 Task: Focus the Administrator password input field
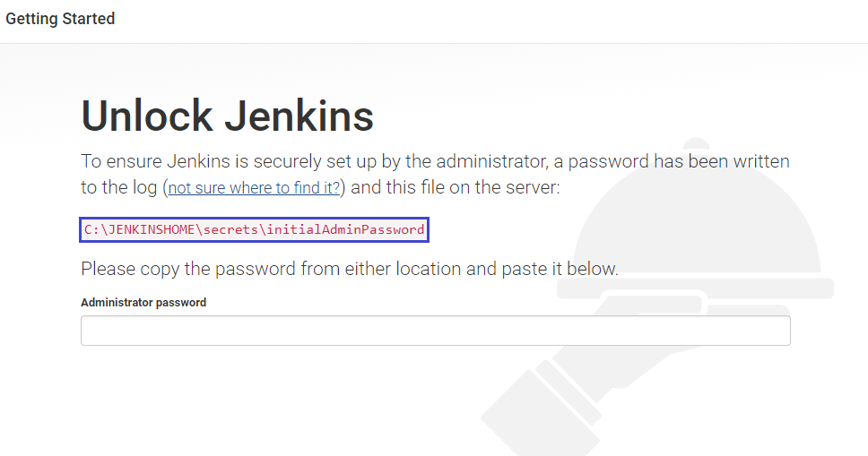click(x=436, y=331)
